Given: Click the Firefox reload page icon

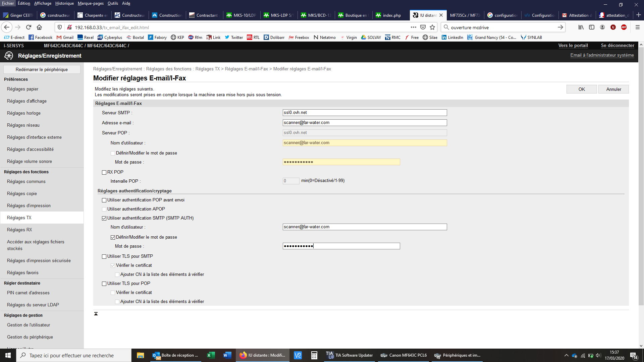Looking at the screenshot, I should coord(29,27).
